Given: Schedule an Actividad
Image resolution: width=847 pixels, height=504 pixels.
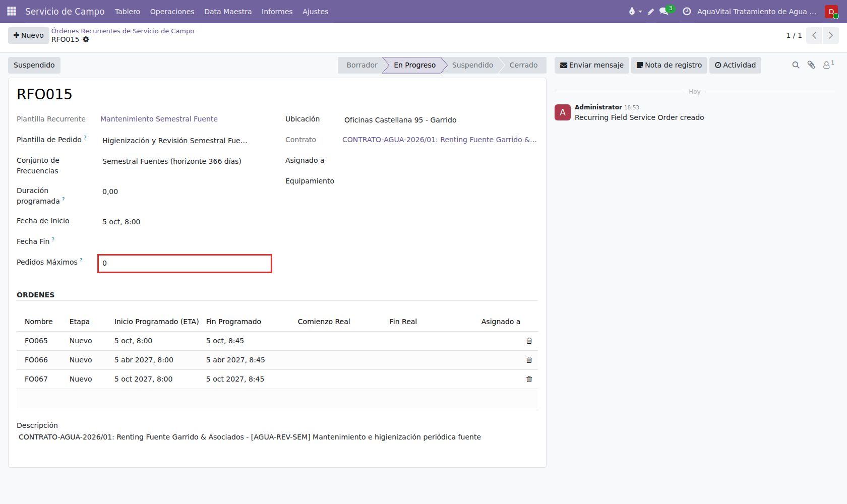Looking at the screenshot, I should (735, 65).
